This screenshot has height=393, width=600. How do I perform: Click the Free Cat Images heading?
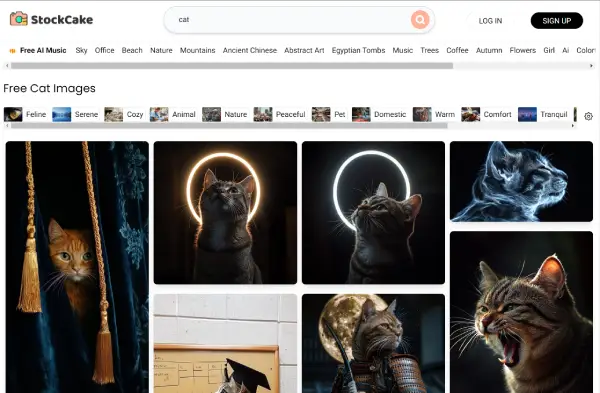(49, 88)
